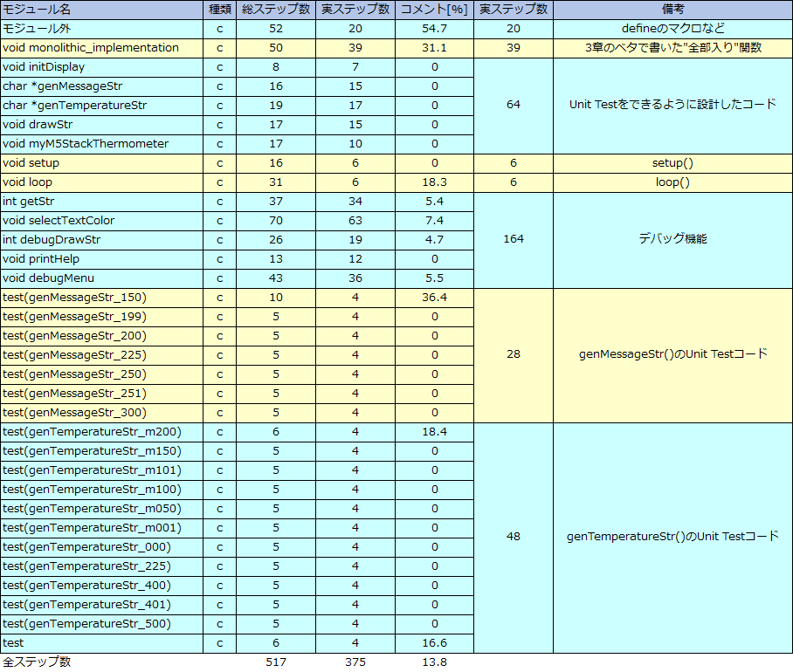Select the test(genTemperatureStr_000) cell
The image size is (793, 672).
click(101, 547)
